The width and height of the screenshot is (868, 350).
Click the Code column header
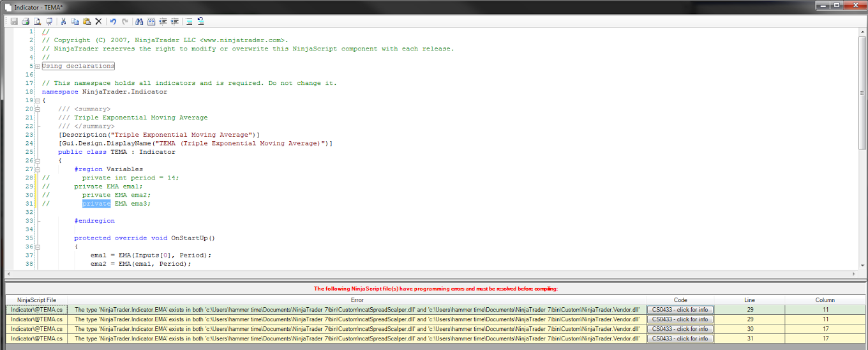[x=680, y=300]
